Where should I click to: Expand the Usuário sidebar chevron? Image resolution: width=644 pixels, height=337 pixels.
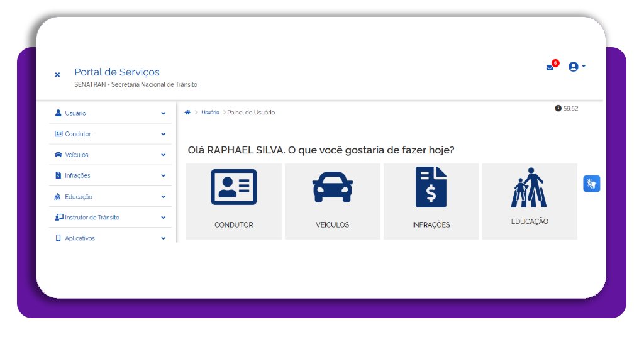click(164, 114)
